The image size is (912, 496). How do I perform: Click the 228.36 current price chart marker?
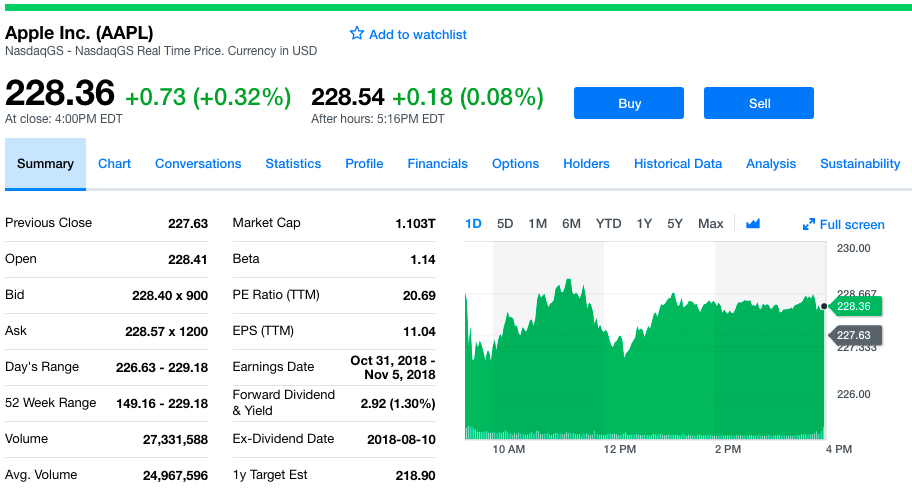point(854,306)
